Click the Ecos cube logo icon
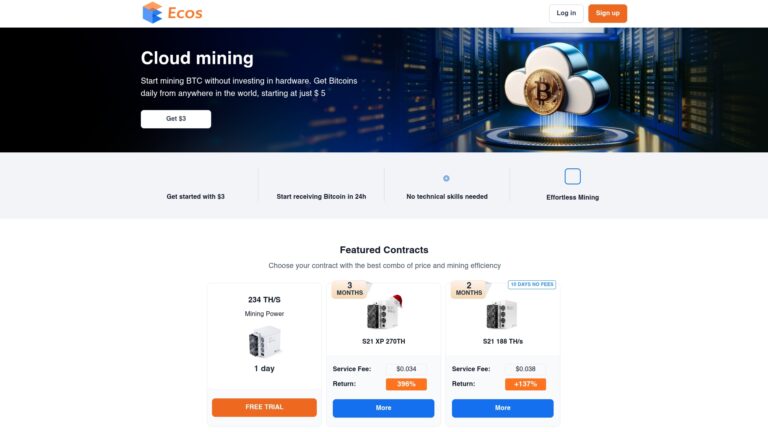This screenshot has width=768, height=432. [x=152, y=13]
